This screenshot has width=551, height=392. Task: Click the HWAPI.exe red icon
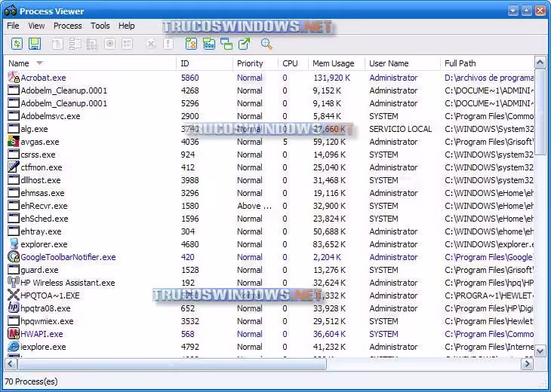tap(14, 334)
